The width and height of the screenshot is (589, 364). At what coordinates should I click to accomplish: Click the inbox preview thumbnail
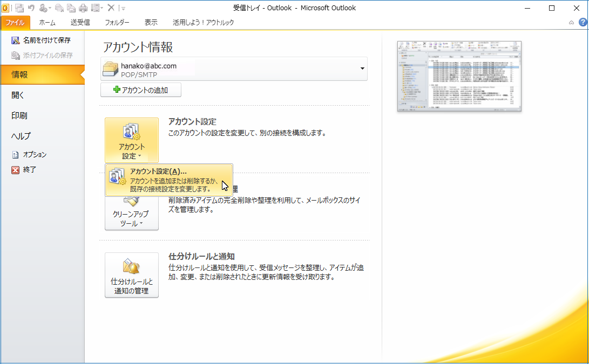pyautogui.click(x=459, y=76)
